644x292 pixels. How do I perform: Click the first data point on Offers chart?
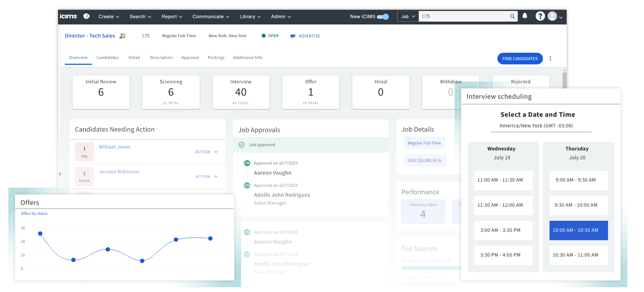40,234
